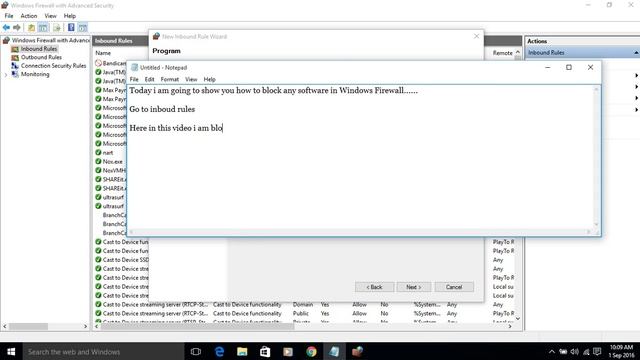Open the Windows Start menu
The width and height of the screenshot is (640, 360).
(11, 351)
